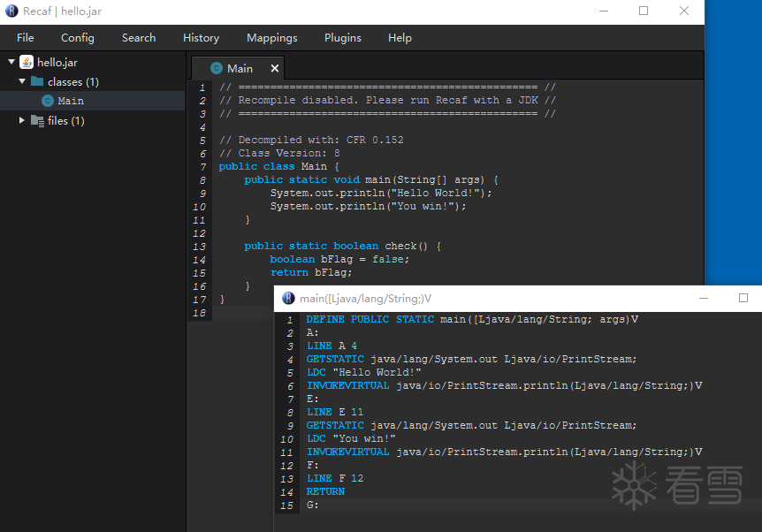Image resolution: width=762 pixels, height=532 pixels.
Task: Open the Search menu
Action: click(x=139, y=38)
